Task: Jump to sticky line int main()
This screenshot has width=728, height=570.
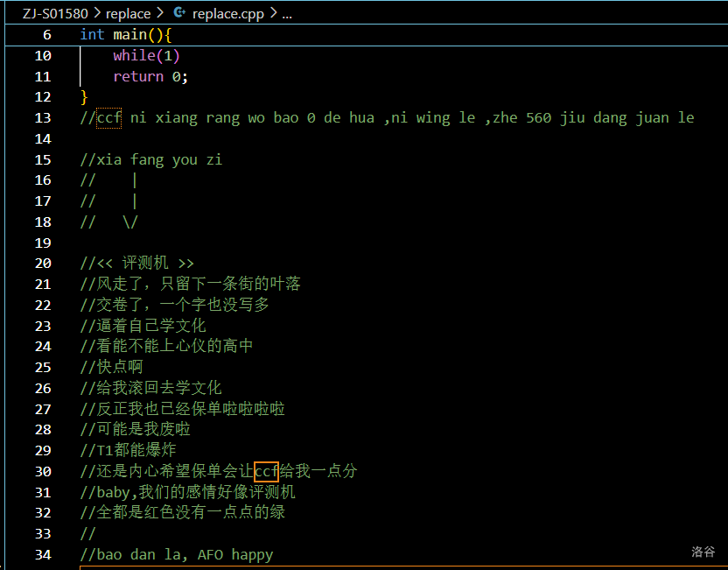Action: pyautogui.click(x=126, y=35)
